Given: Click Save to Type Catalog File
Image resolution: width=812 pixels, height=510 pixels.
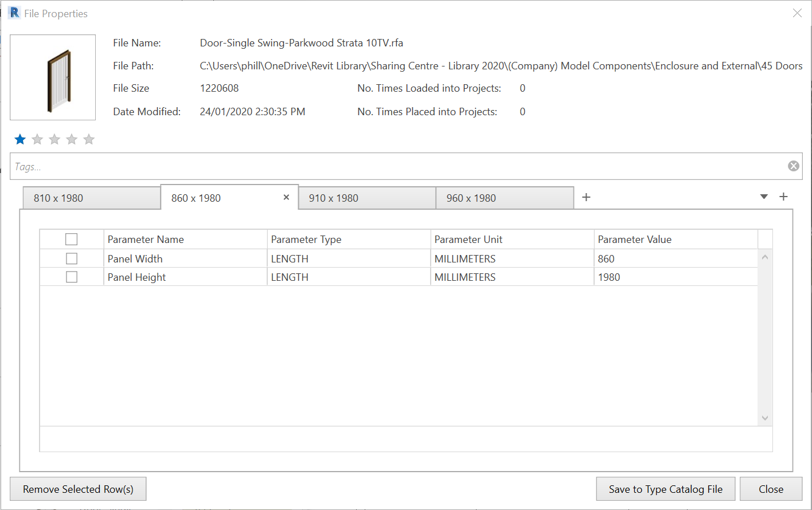Looking at the screenshot, I should [x=666, y=489].
